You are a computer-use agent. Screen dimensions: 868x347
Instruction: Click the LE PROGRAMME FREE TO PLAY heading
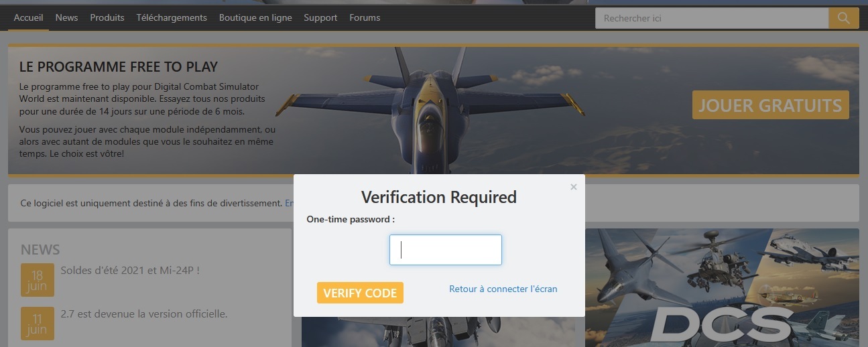click(119, 67)
